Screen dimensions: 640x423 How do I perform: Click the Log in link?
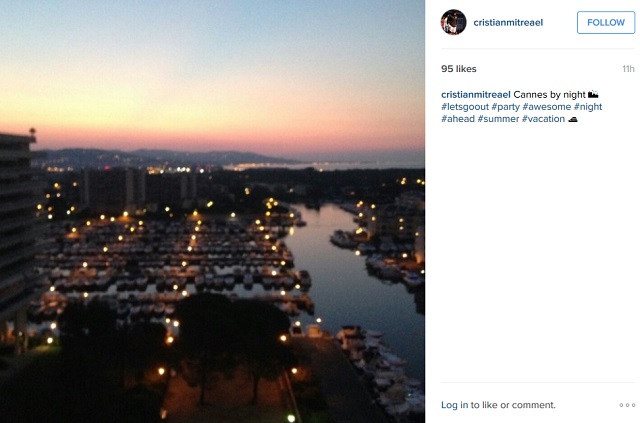(x=454, y=405)
